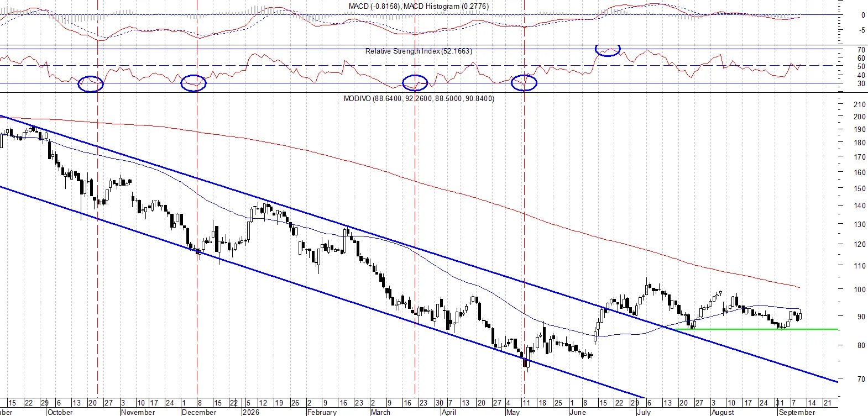Image resolution: width=868 pixels, height=416 pixels.
Task: Select October on the date axis
Action: tap(60, 412)
